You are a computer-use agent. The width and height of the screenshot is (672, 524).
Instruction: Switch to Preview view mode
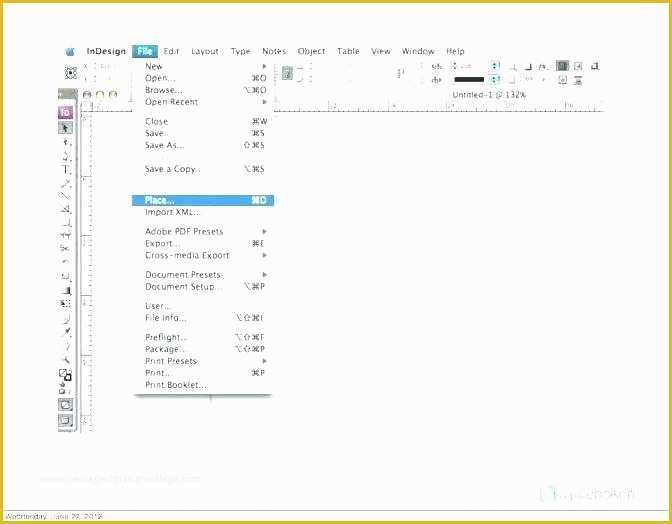click(65, 420)
